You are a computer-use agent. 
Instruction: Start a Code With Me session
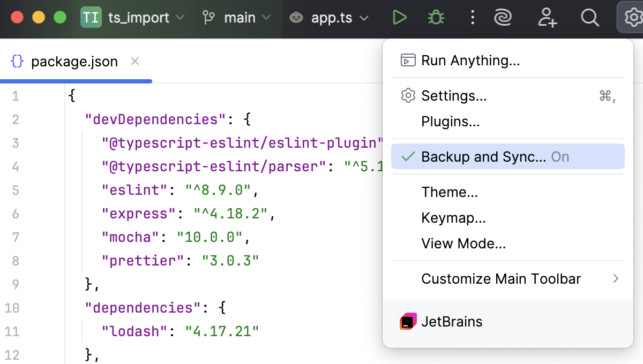[548, 17]
